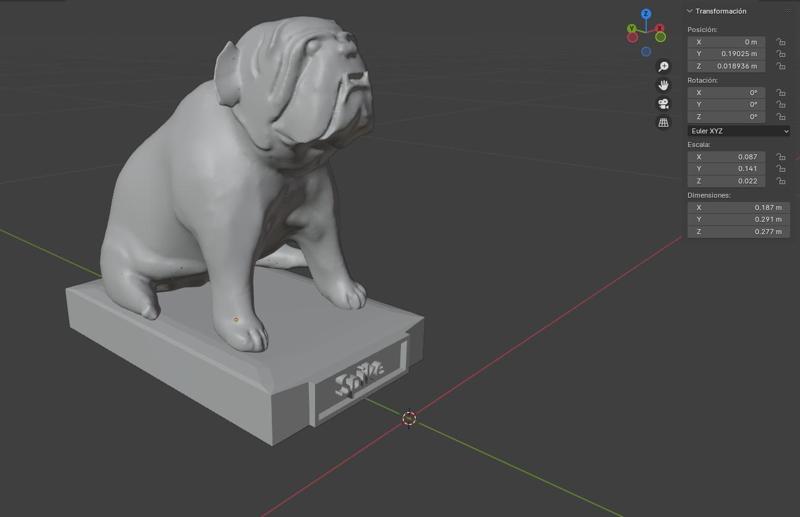
Task: Open the Euler XYZ rotation mode dropdown
Action: click(738, 131)
